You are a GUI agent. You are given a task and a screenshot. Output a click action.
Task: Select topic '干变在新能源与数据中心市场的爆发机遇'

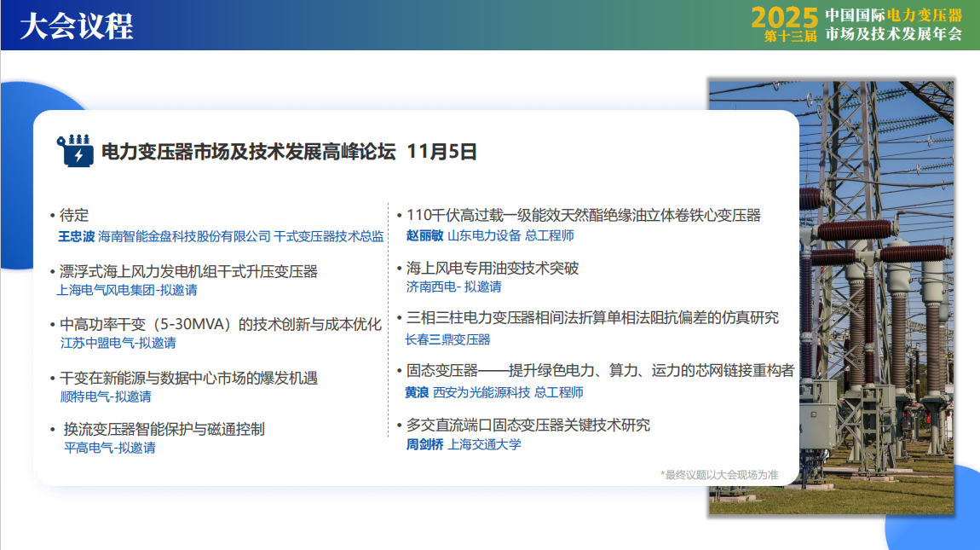pyautogui.click(x=188, y=378)
